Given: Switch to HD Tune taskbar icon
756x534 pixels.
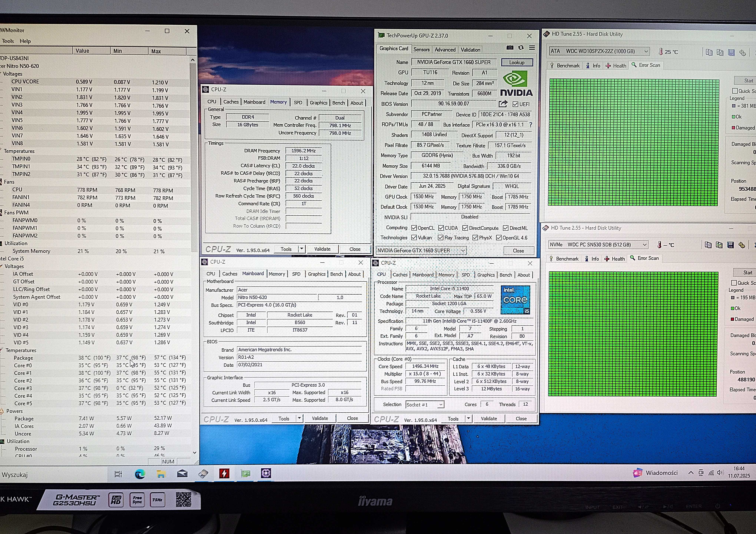Looking at the screenshot, I should coord(203,473).
